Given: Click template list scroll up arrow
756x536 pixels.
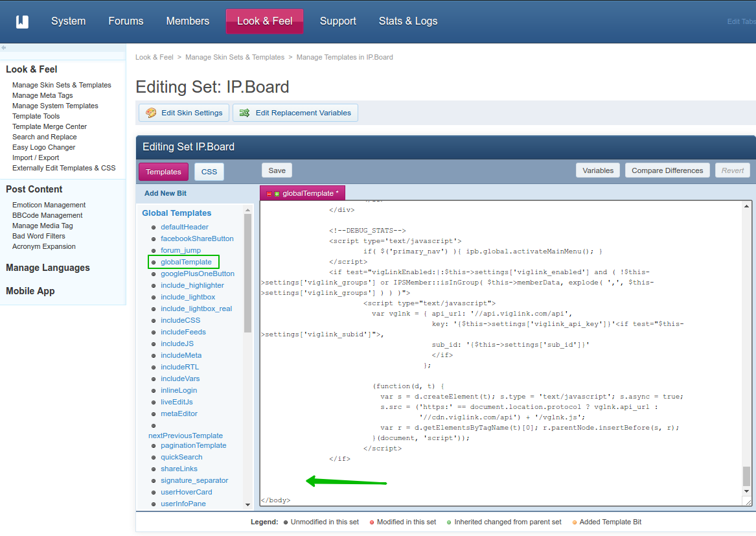Looking at the screenshot, I should 248,211.
